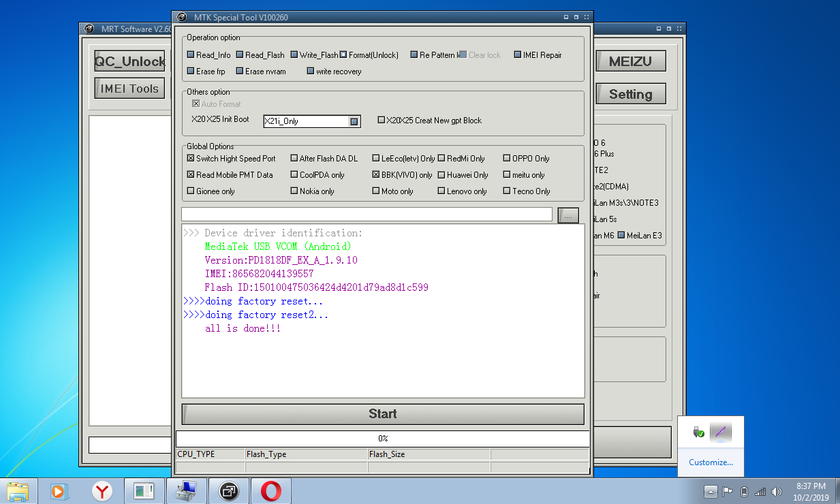840x504 pixels.
Task: Click the 'all is done!!!' log line
Action: tap(243, 328)
